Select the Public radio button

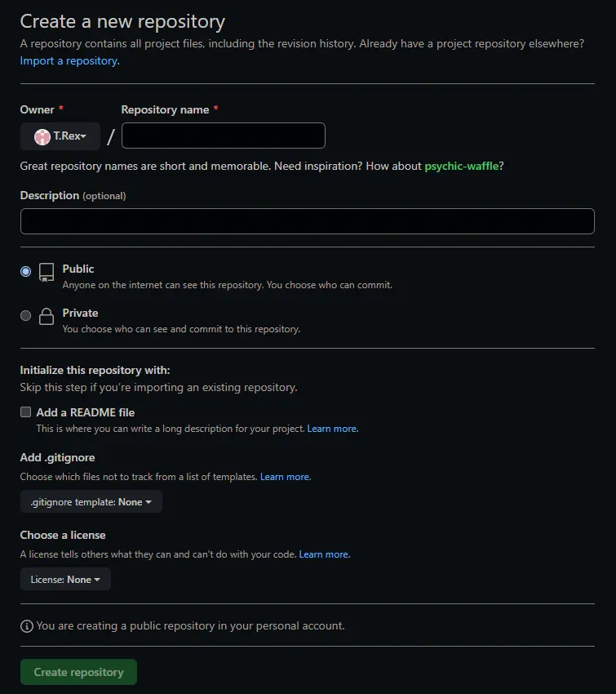[26, 271]
